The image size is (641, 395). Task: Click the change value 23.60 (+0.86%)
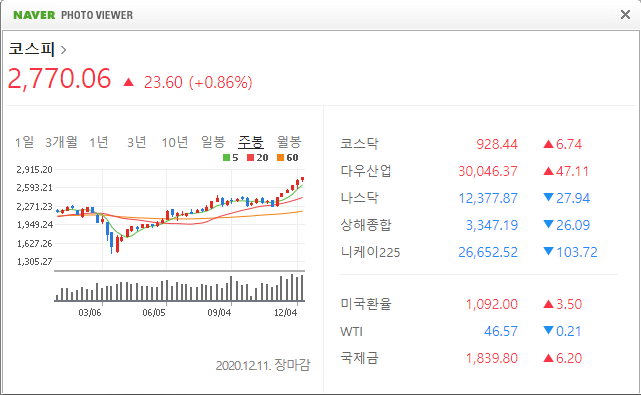[198, 82]
